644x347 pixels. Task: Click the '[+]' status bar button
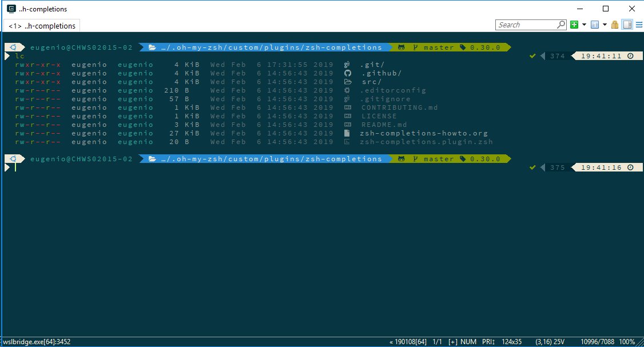click(453, 342)
